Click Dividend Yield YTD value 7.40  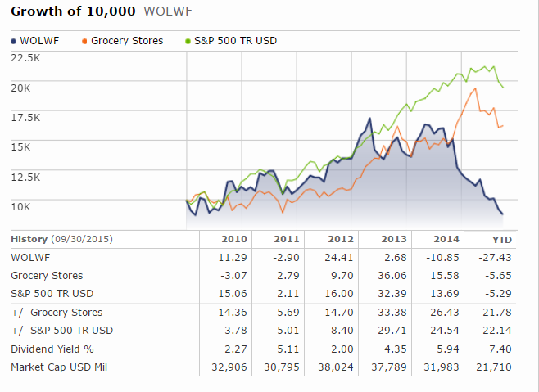coord(500,349)
